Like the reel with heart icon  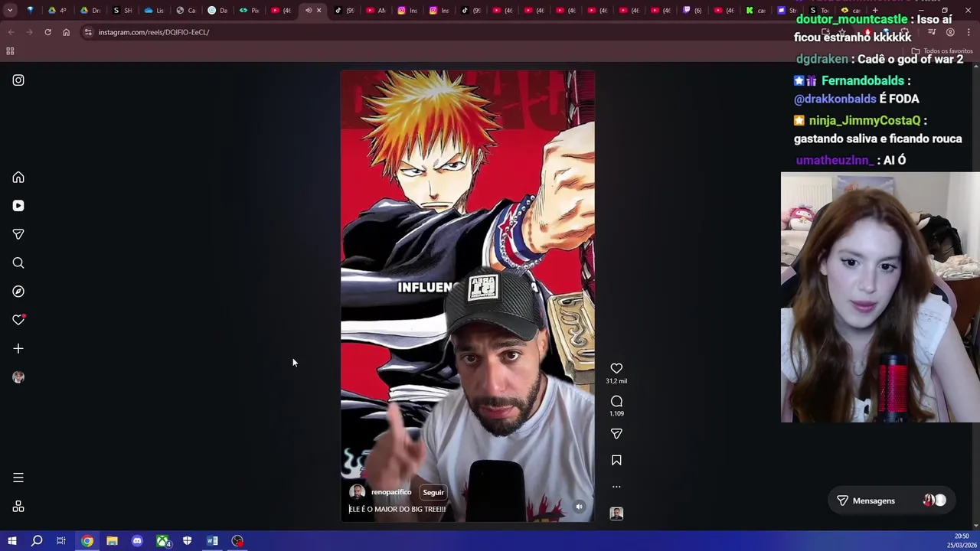(x=616, y=368)
